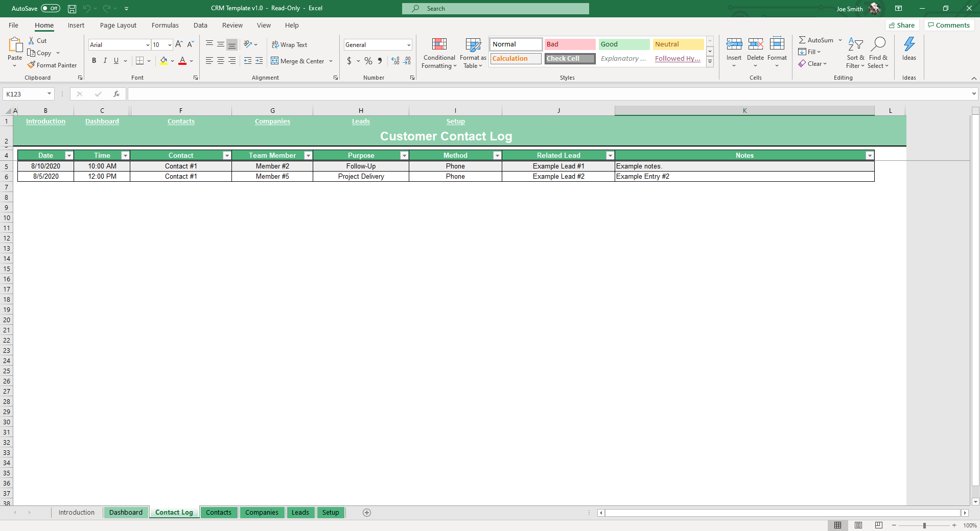This screenshot has width=980, height=531.
Task: Apply Percent Style format
Action: [368, 61]
